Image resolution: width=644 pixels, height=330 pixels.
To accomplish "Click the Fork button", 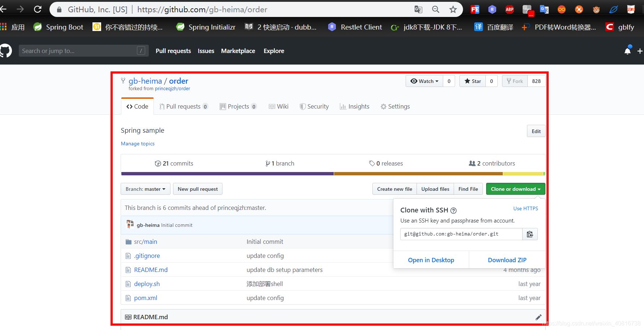I will tap(515, 81).
